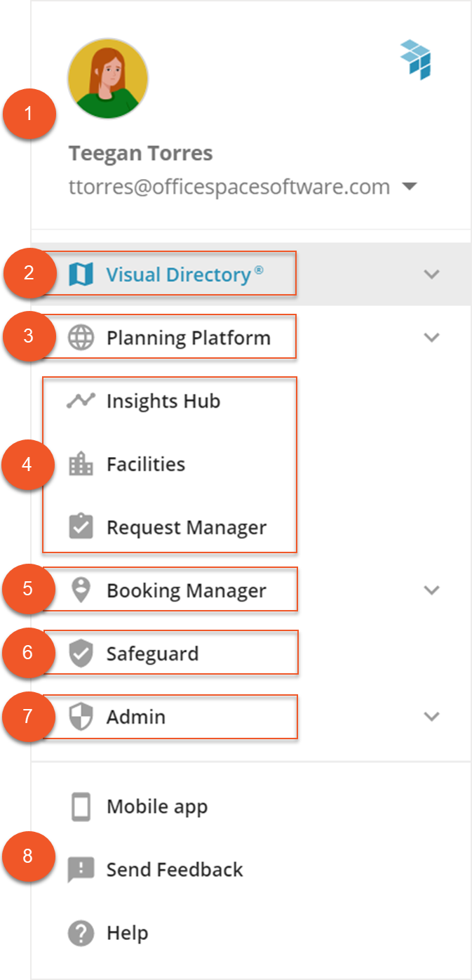Click the Facilities building icon

coord(83,463)
